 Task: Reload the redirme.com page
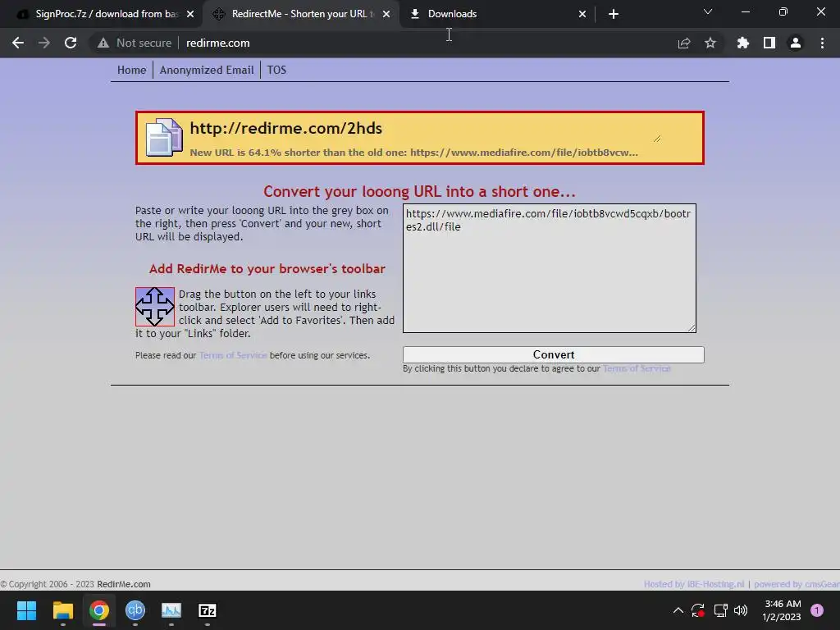(x=71, y=43)
